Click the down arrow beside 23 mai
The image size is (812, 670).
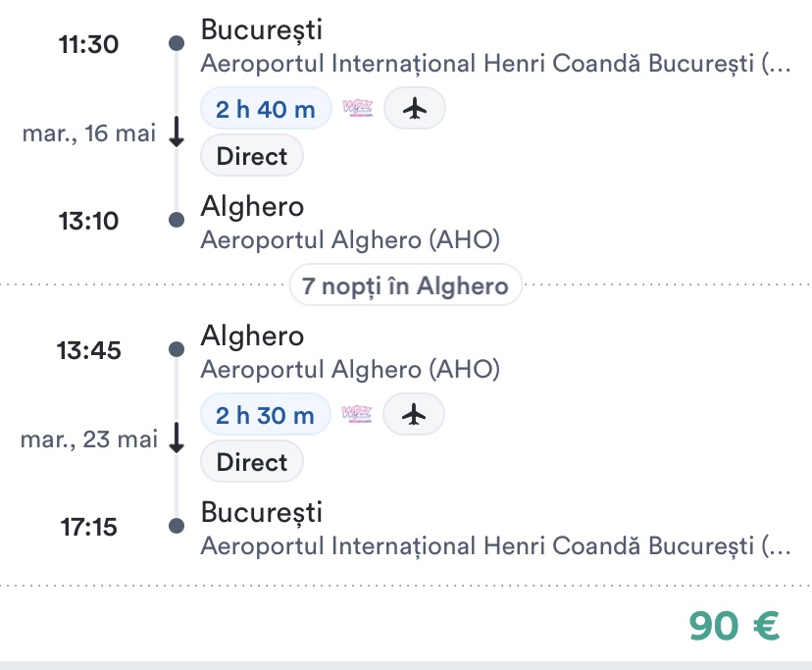pos(177,439)
